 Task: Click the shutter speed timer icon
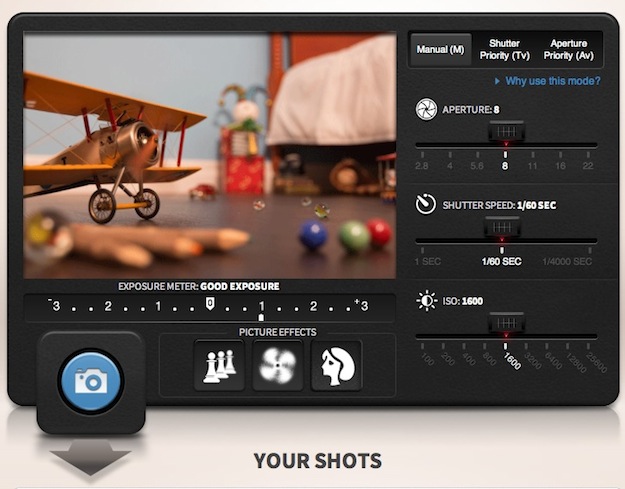[x=425, y=204]
